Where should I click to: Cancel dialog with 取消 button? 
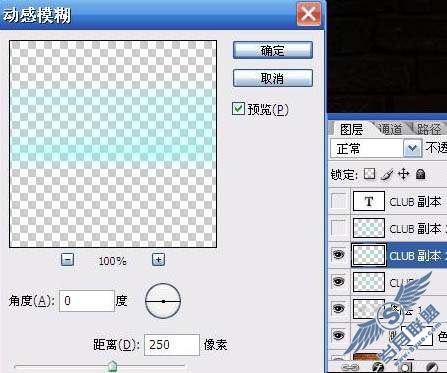coord(273,78)
